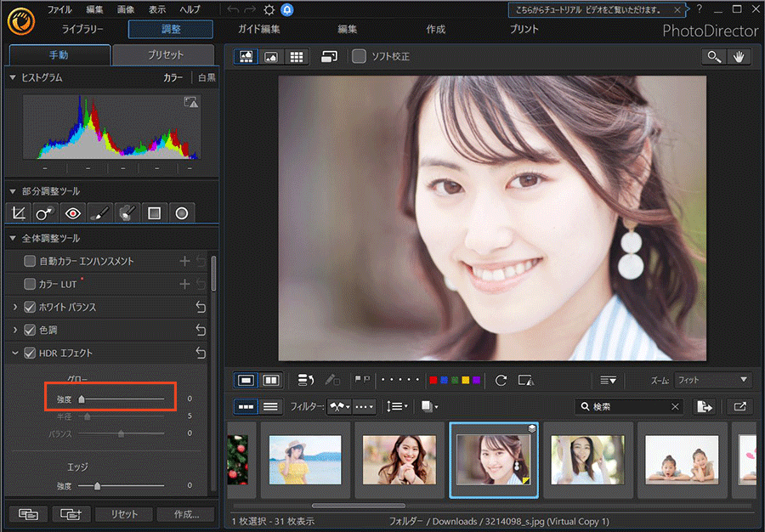
Task: Open the flag filter dropdown
Action: 339,406
